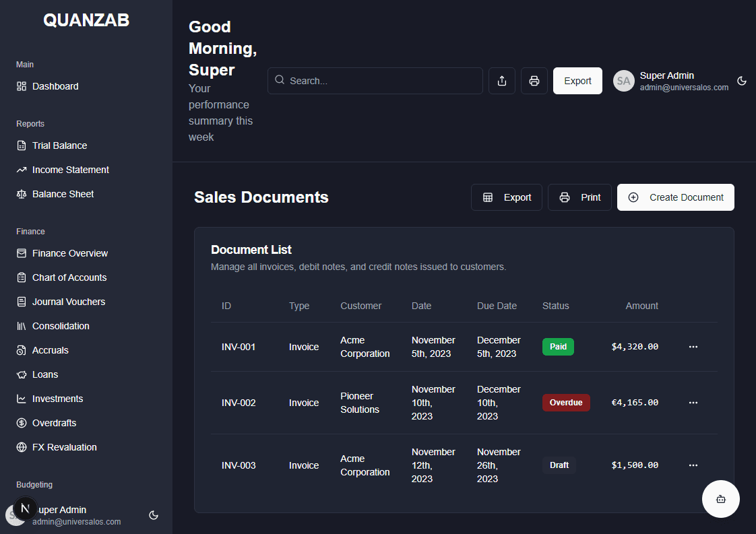
Task: Click the QUANZAB logo
Action: (86, 20)
